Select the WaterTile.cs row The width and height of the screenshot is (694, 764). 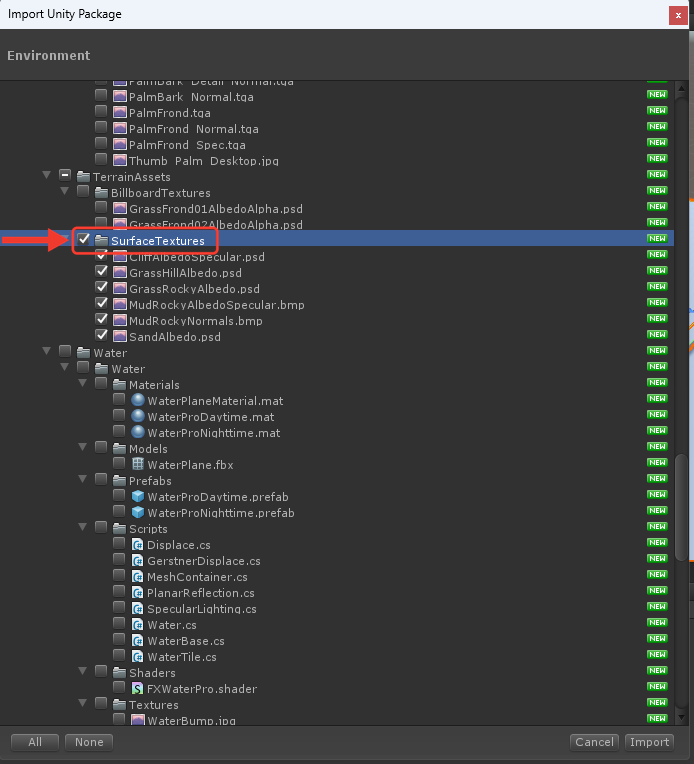(x=337, y=657)
